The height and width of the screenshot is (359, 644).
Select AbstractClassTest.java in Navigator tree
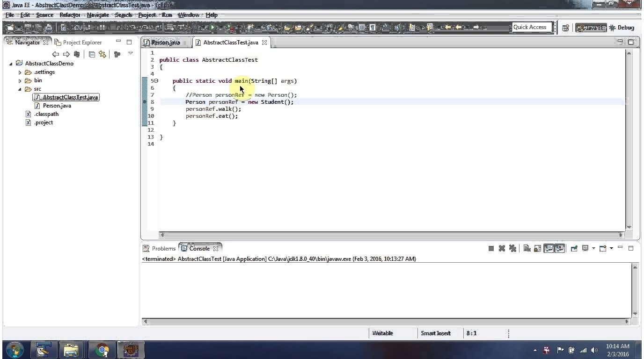pos(66,97)
